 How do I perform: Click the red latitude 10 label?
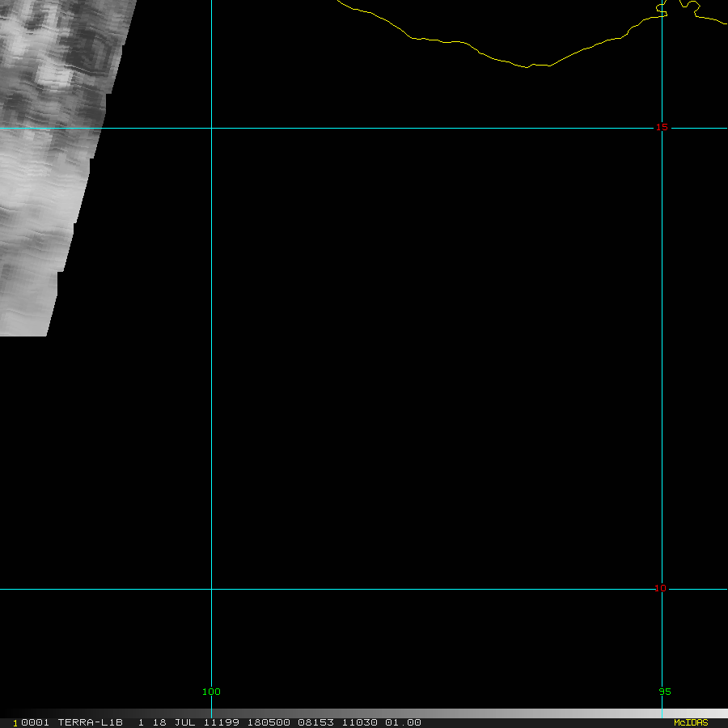660,588
